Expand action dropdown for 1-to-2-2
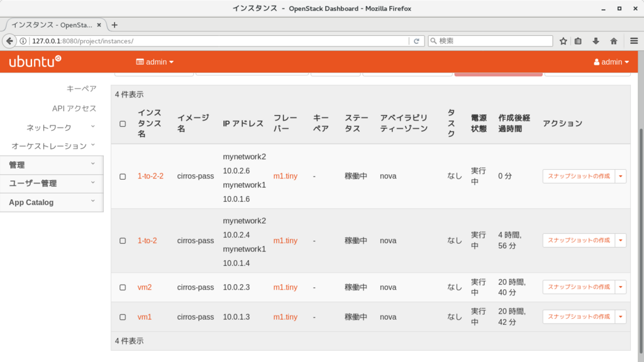The height and width of the screenshot is (362, 644). (x=621, y=176)
